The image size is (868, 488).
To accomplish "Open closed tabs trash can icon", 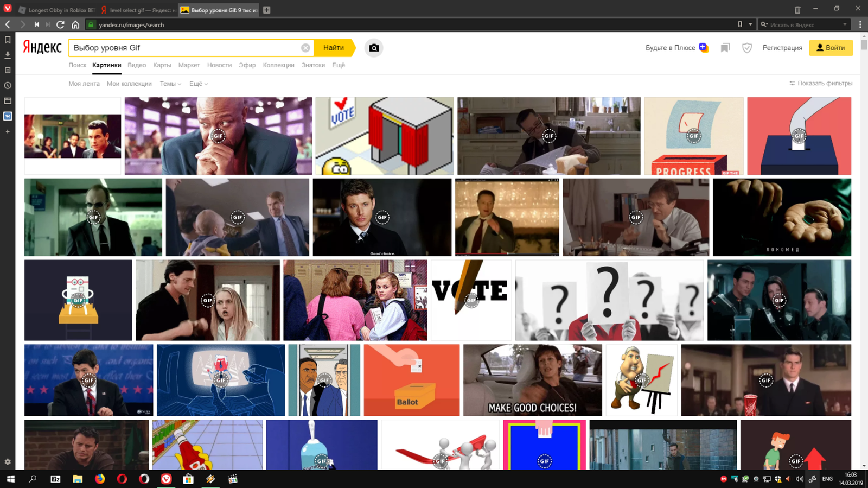I will pos(797,9).
